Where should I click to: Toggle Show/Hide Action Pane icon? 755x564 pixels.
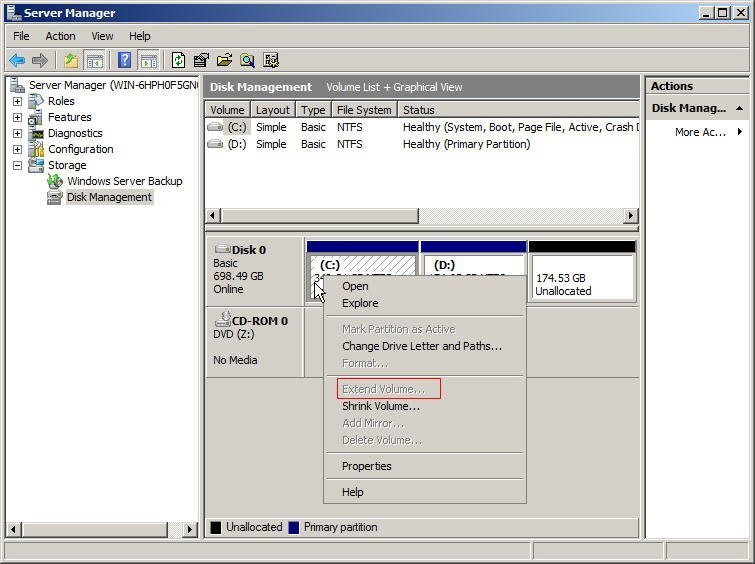pos(148,61)
